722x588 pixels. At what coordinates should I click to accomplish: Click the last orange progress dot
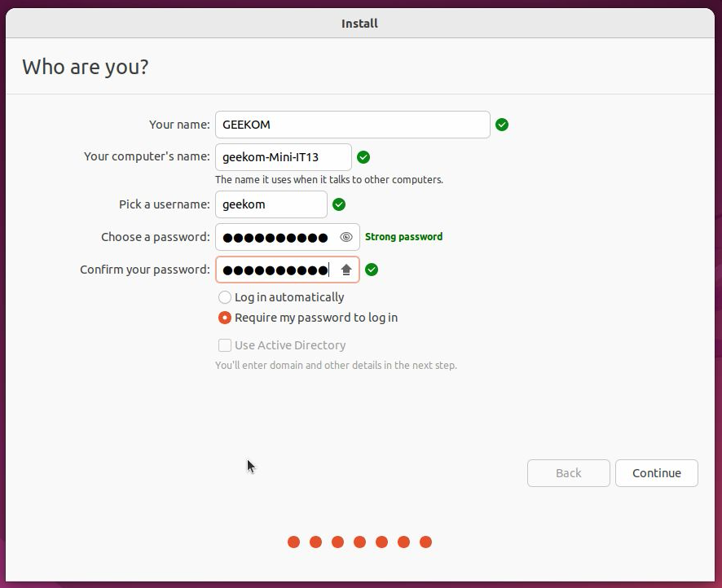[425, 542]
